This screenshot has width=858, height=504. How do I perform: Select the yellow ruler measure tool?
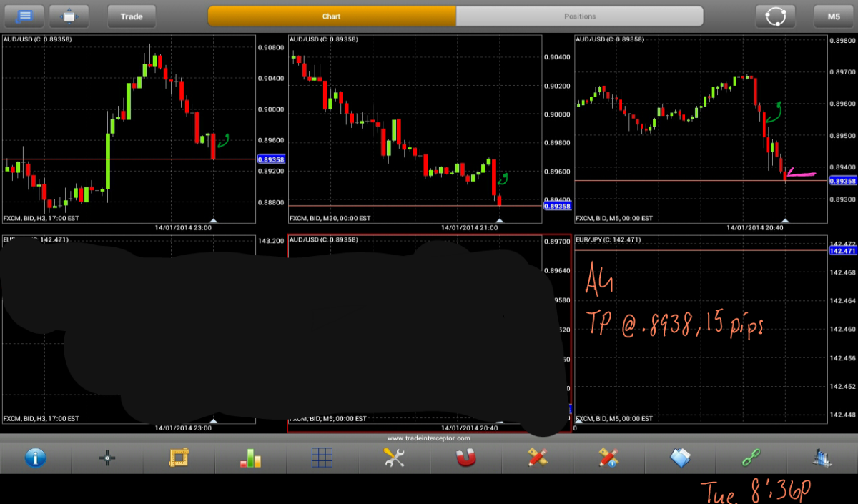point(179,458)
